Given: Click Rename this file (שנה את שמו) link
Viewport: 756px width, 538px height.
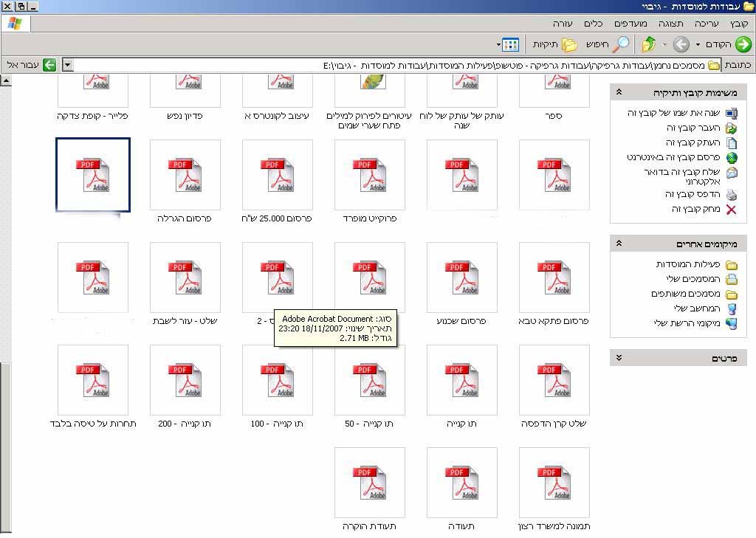Looking at the screenshot, I should click(673, 113).
